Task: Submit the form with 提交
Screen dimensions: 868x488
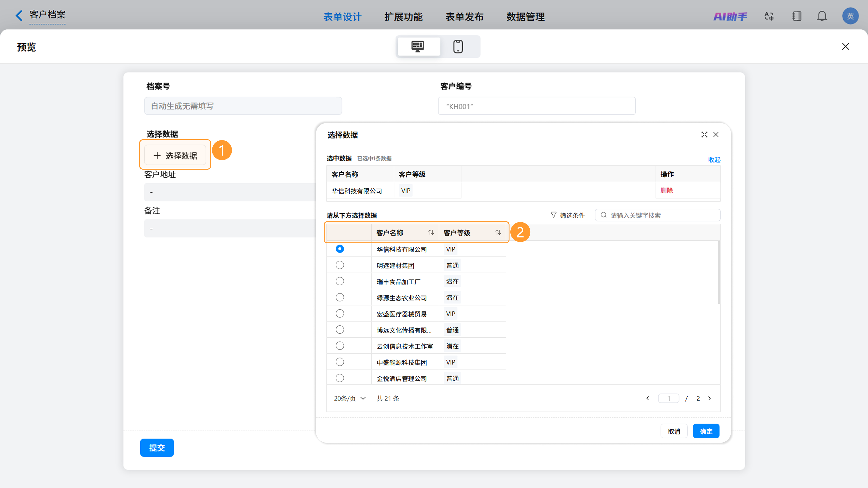Action: click(x=157, y=448)
